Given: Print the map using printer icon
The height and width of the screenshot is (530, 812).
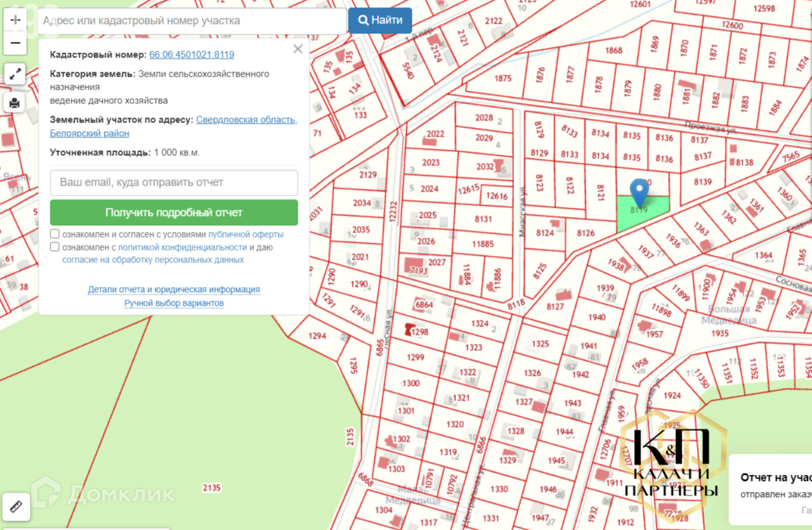Looking at the screenshot, I should [15, 102].
